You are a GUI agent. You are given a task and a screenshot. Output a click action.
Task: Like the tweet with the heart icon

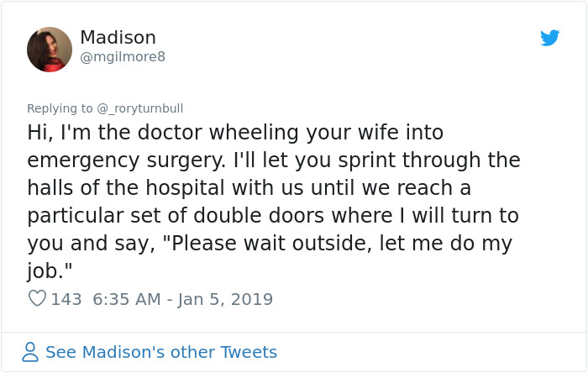coord(37,299)
